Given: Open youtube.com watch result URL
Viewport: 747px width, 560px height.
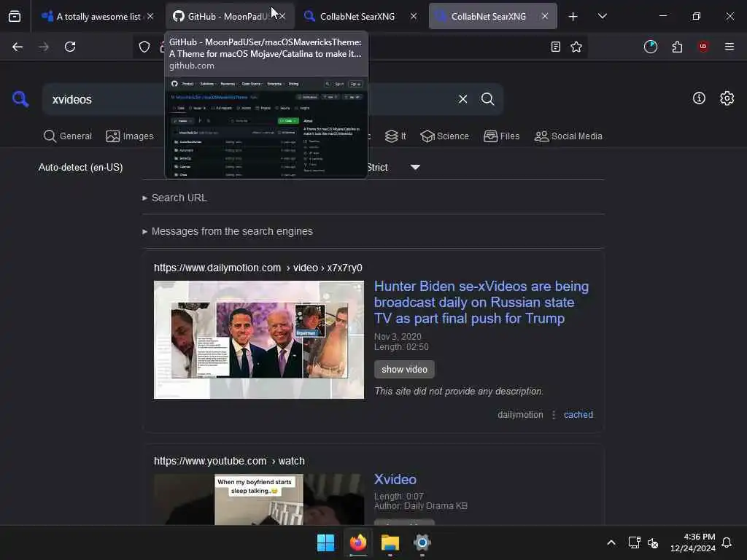Looking at the screenshot, I should tap(229, 461).
